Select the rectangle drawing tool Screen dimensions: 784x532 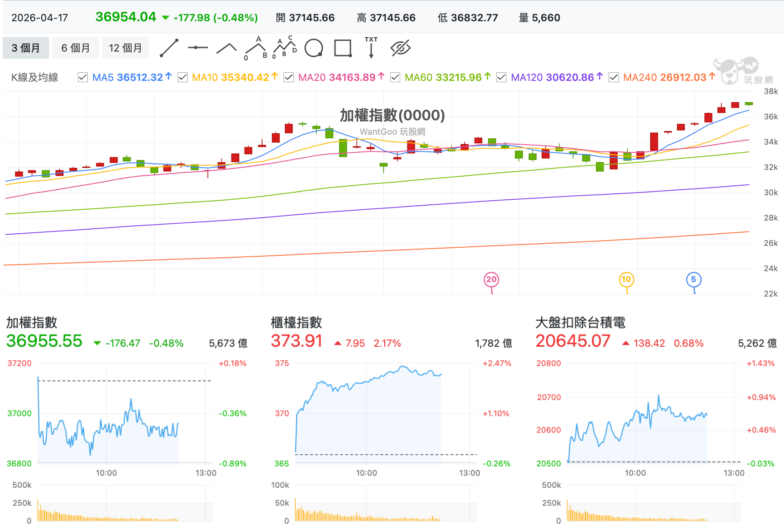coord(343,48)
